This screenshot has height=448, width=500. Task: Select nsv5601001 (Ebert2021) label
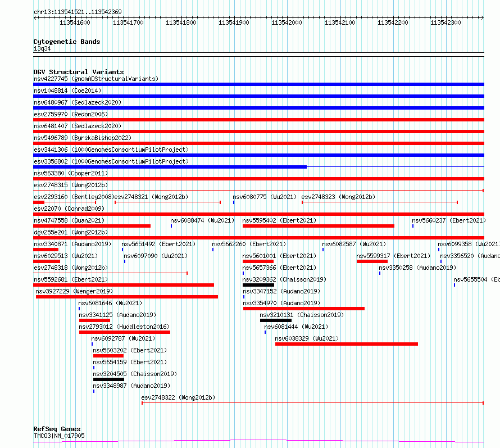(279, 256)
